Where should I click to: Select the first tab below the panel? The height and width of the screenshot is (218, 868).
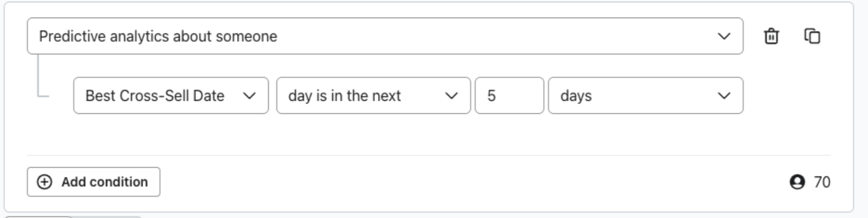[x=38, y=217]
